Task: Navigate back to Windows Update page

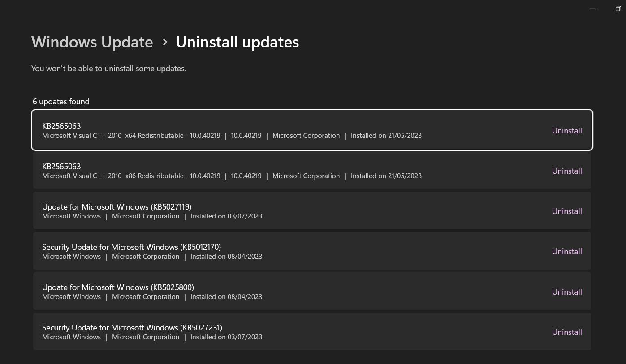Action: click(92, 42)
